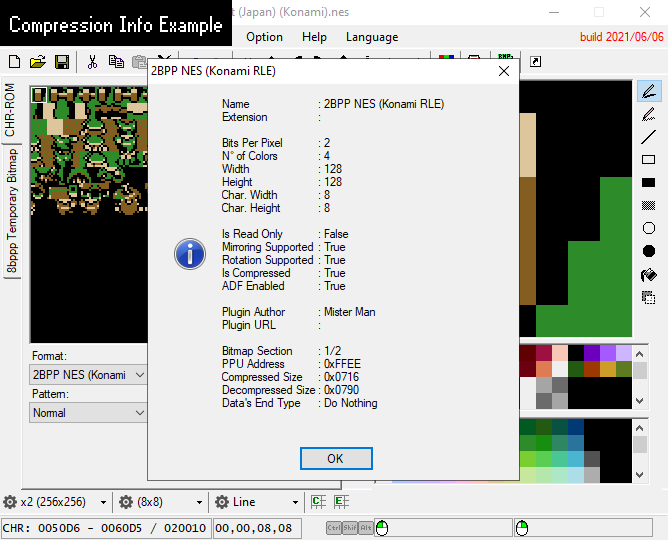This screenshot has width=668, height=540.
Task: Click the right mouse button status icon
Action: pos(522,528)
